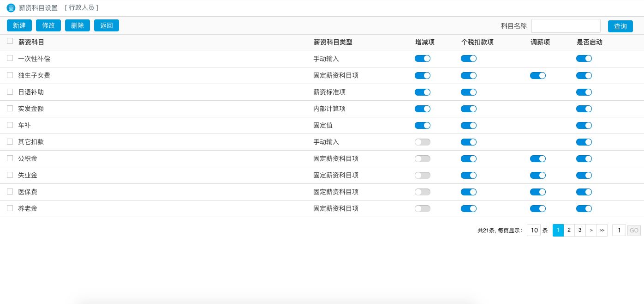Check the box for 一次性补偿 row
Image resolution: width=644 pixels, height=304 pixels.
tap(10, 58)
